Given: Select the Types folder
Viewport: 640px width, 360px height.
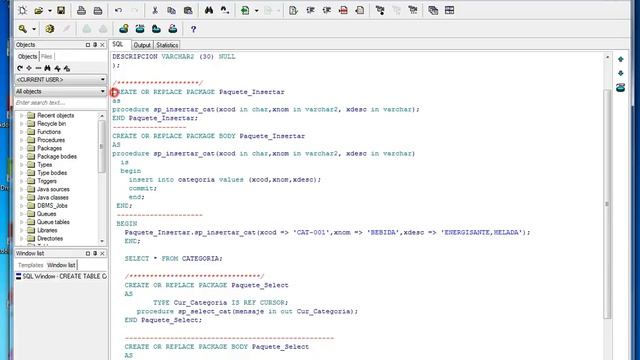Looking at the screenshot, I should (44, 164).
